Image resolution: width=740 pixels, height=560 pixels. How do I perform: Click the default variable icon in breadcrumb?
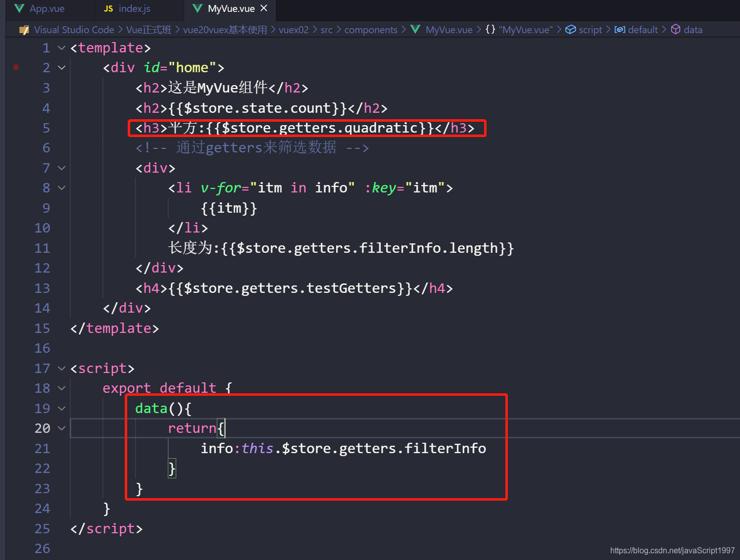pyautogui.click(x=620, y=30)
